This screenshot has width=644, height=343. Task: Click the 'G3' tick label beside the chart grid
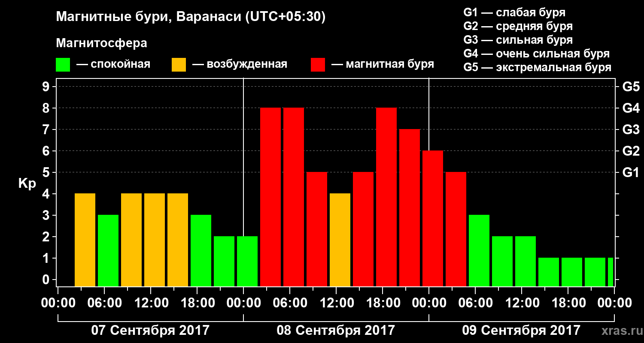pos(631,129)
